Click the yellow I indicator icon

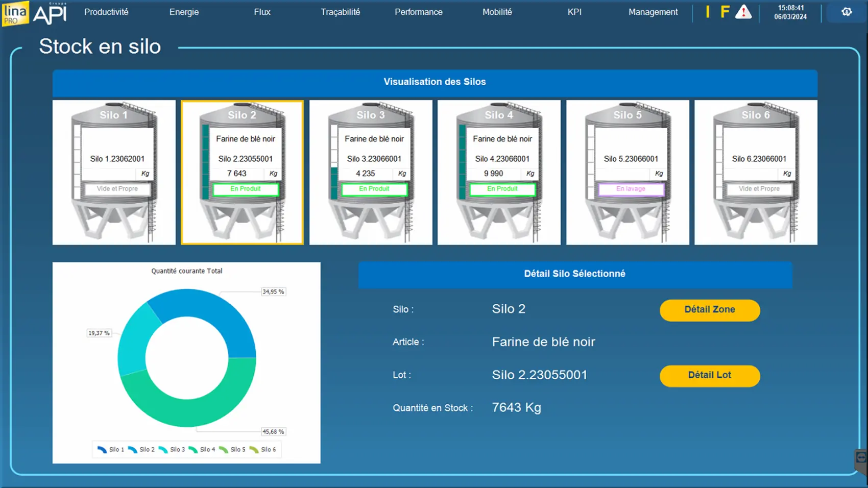708,12
